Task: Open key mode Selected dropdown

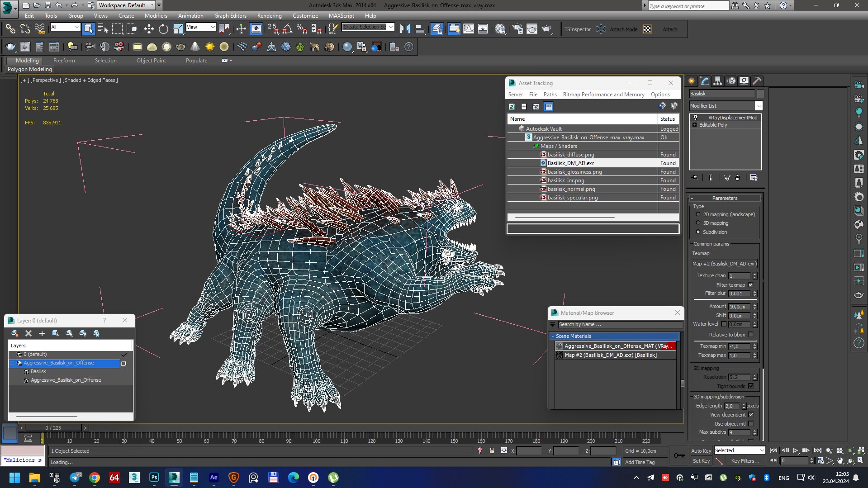Action: click(x=739, y=450)
